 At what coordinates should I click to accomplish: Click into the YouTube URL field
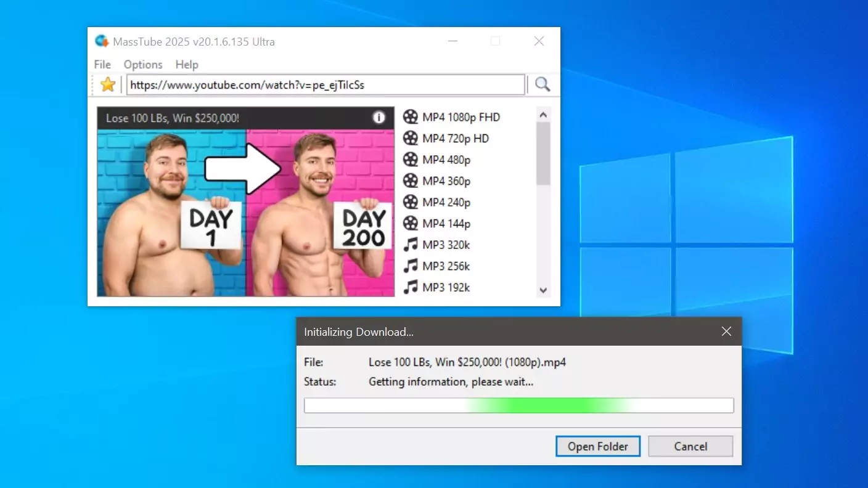(325, 85)
